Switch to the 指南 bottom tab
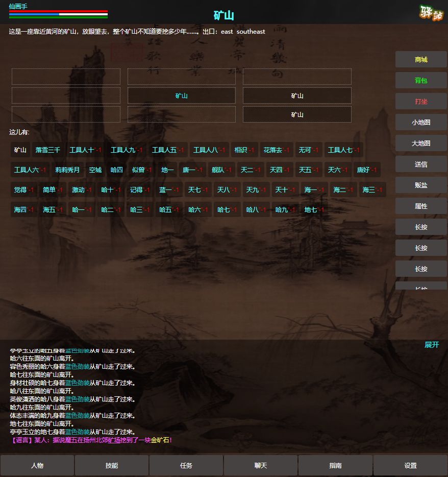This screenshot has height=477, width=448. coord(335,465)
